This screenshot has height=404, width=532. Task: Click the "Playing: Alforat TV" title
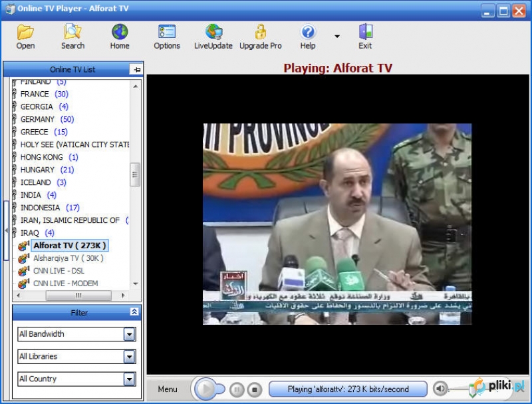338,68
